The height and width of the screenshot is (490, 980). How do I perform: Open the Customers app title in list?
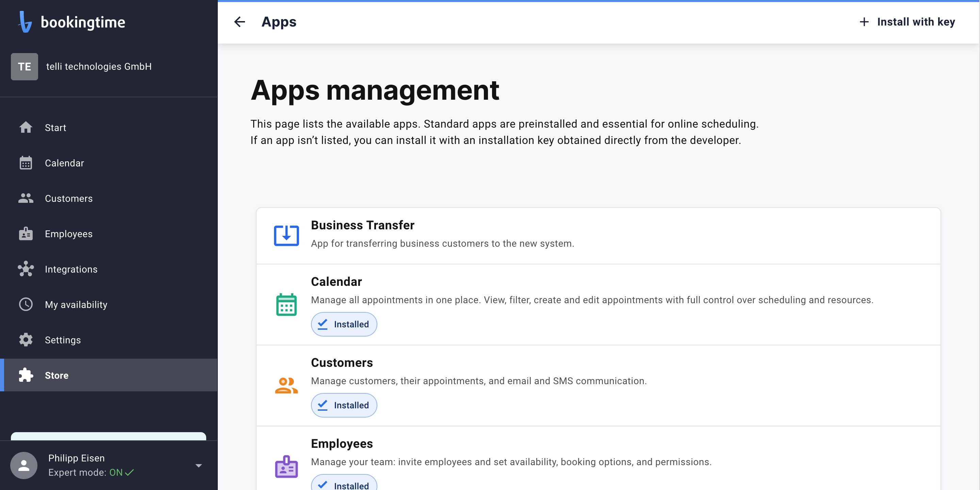point(342,362)
